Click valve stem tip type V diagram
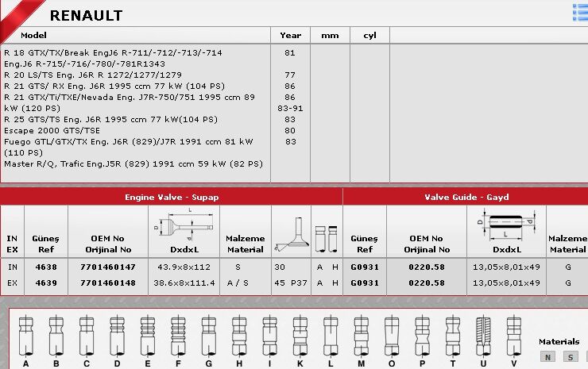The image size is (588, 369). click(514, 339)
